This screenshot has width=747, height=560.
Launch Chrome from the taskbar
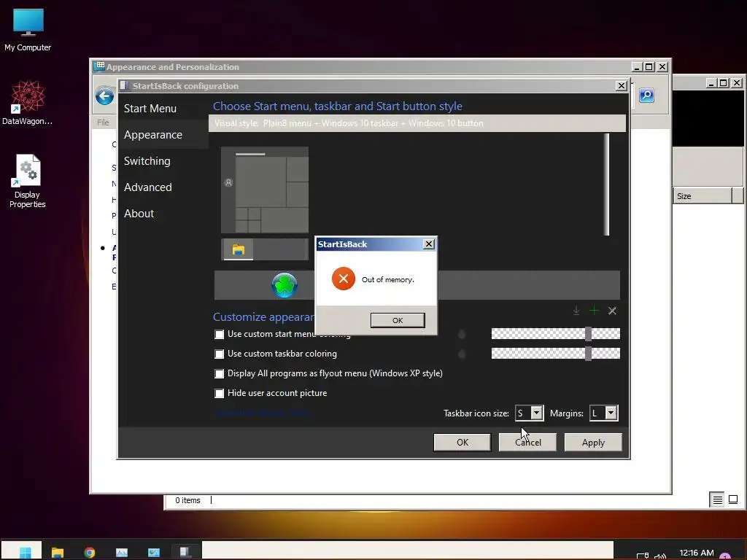click(90, 553)
